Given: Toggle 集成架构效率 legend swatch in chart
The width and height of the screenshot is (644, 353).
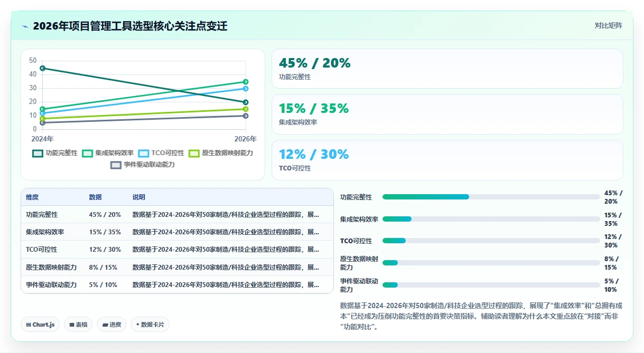Looking at the screenshot, I should [87, 153].
